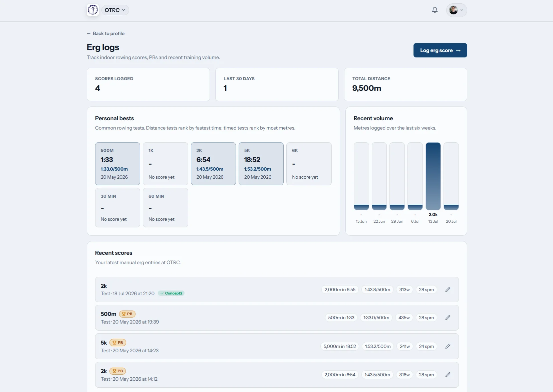Click the Concept2 verified badge

tap(171, 293)
